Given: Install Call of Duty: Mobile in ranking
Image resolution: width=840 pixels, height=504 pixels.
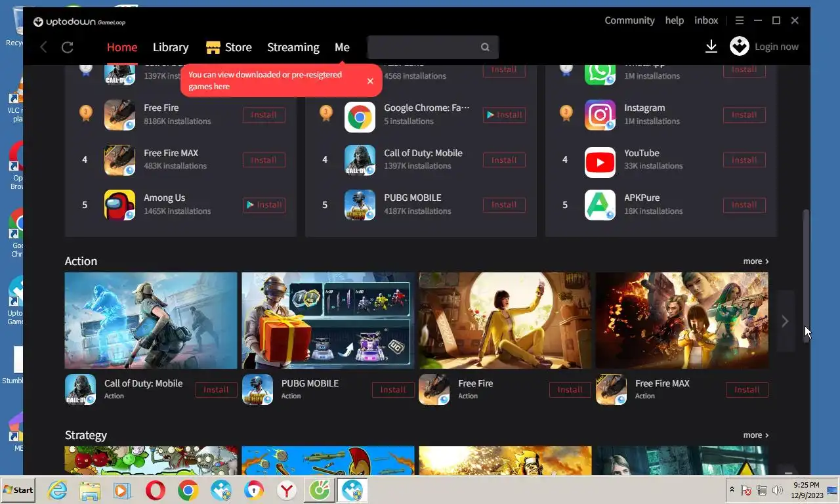Looking at the screenshot, I should tap(504, 160).
